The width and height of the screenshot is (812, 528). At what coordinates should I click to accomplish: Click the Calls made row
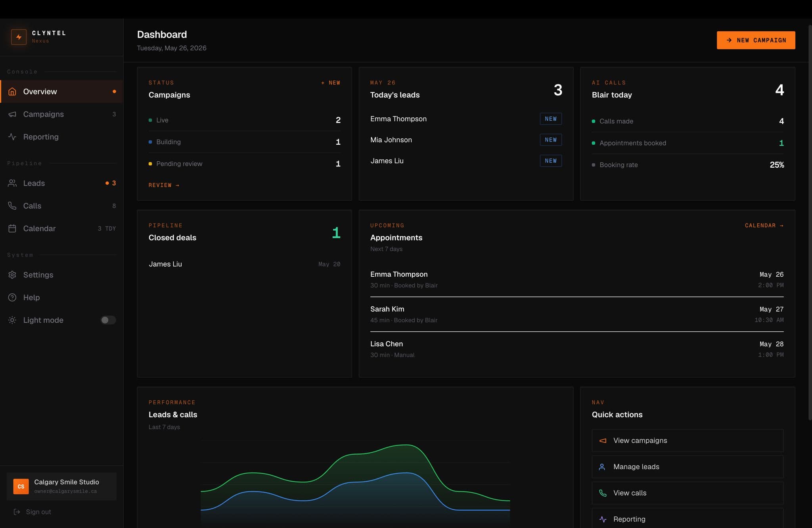click(688, 121)
